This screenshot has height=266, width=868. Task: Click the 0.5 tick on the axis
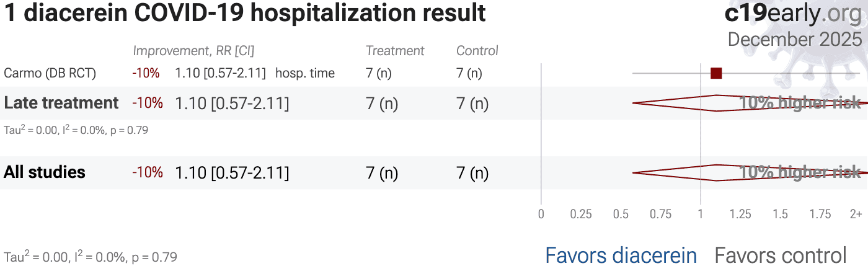pos(621,215)
